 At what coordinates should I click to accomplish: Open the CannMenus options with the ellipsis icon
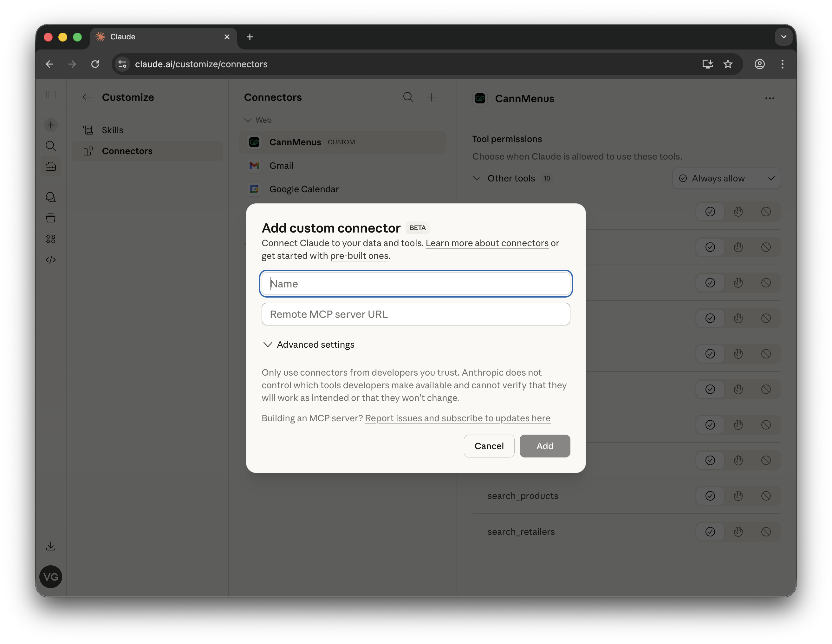pos(769,98)
